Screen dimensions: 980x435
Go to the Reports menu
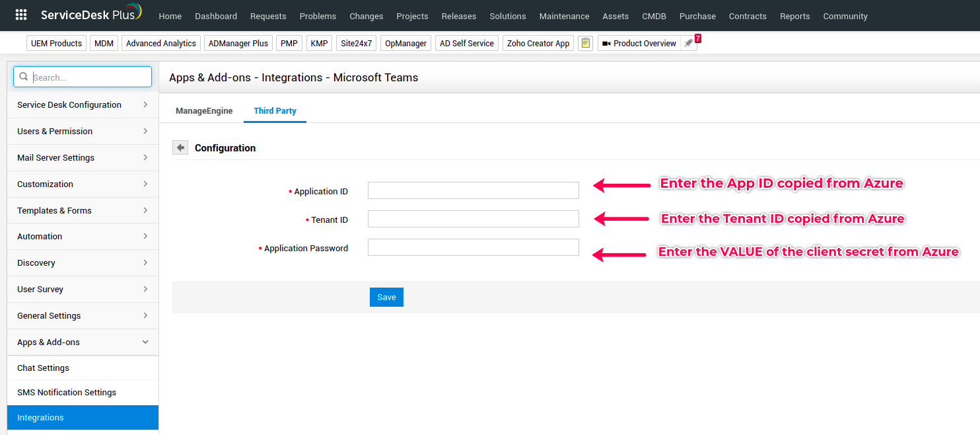coord(794,16)
